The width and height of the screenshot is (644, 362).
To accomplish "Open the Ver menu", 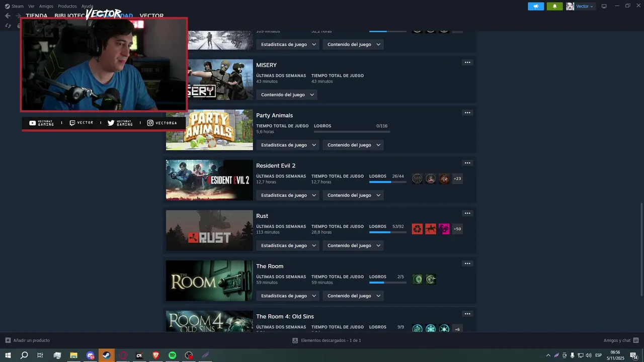I will 31,6.
